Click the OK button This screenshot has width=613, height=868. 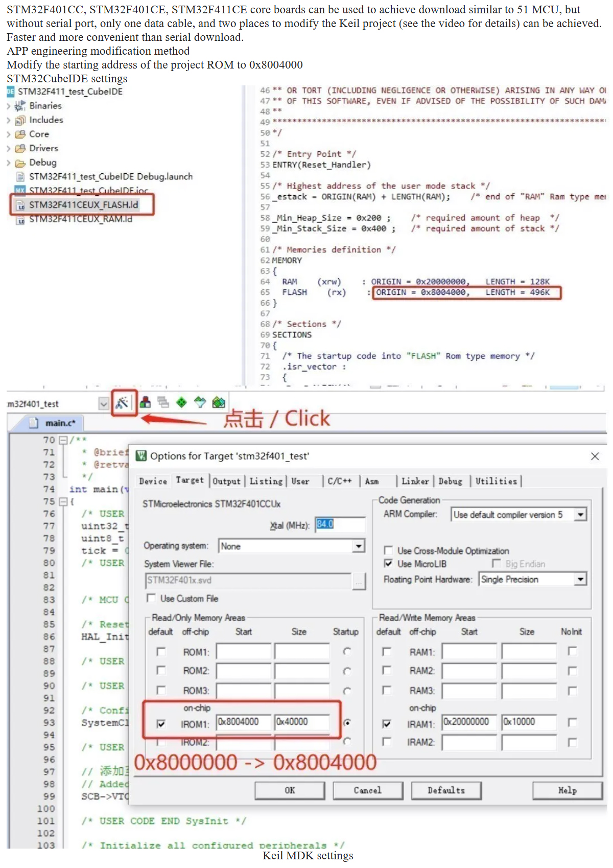[x=290, y=790]
